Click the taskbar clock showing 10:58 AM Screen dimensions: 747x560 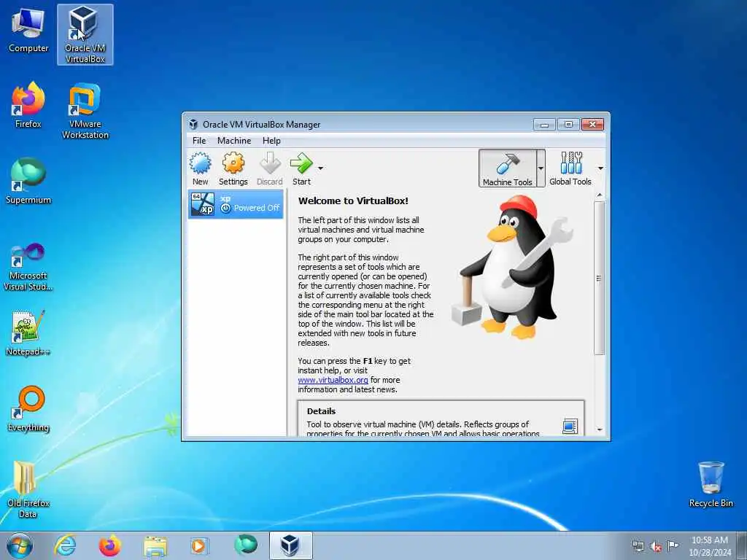[710, 545]
